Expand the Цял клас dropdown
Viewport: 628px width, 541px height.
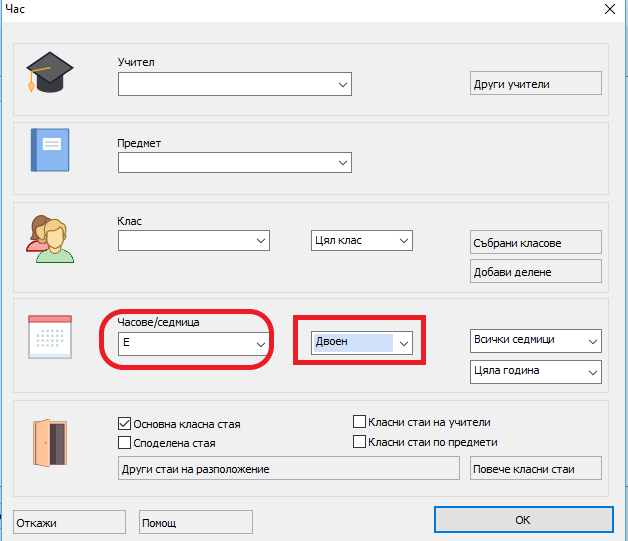coord(404,241)
